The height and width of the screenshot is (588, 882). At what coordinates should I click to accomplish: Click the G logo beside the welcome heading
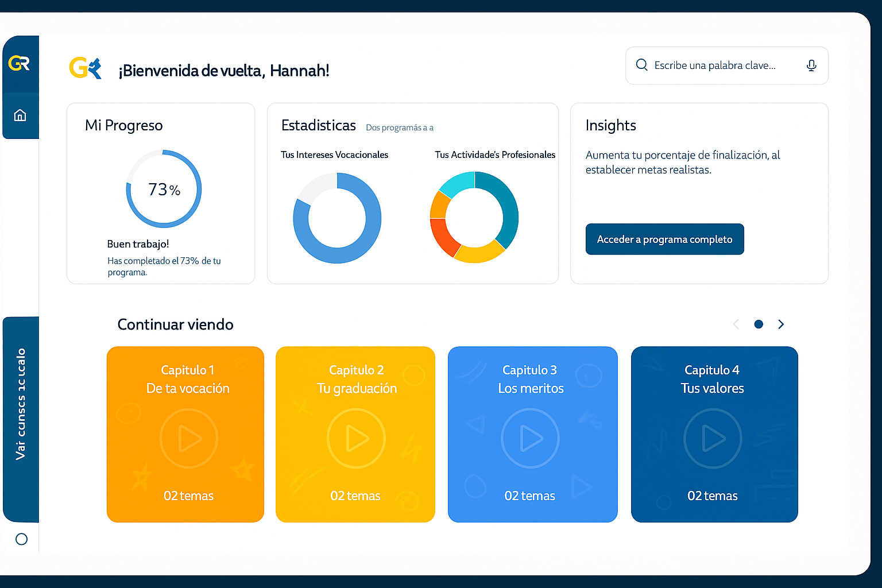[x=85, y=68]
